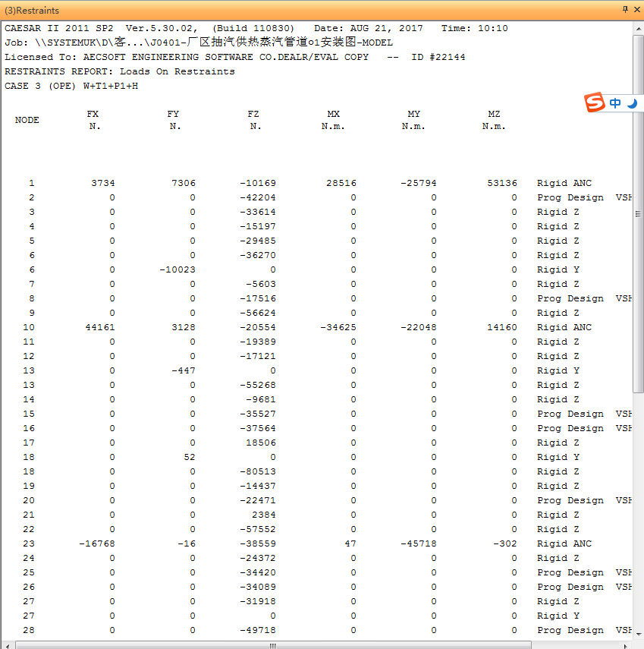Screen dimensions: 644x649
Task: Select the (3)Restraints panel title
Action: (x=32, y=11)
